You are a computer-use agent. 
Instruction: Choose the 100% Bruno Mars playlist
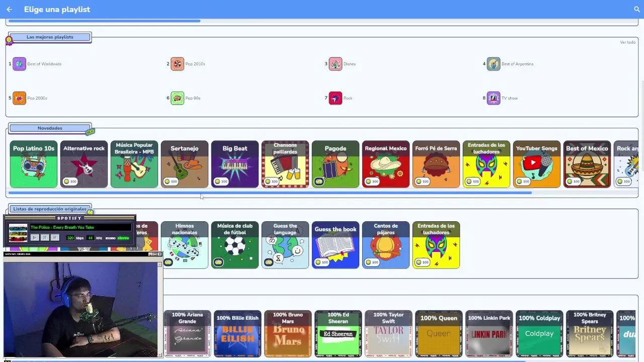pyautogui.click(x=288, y=334)
